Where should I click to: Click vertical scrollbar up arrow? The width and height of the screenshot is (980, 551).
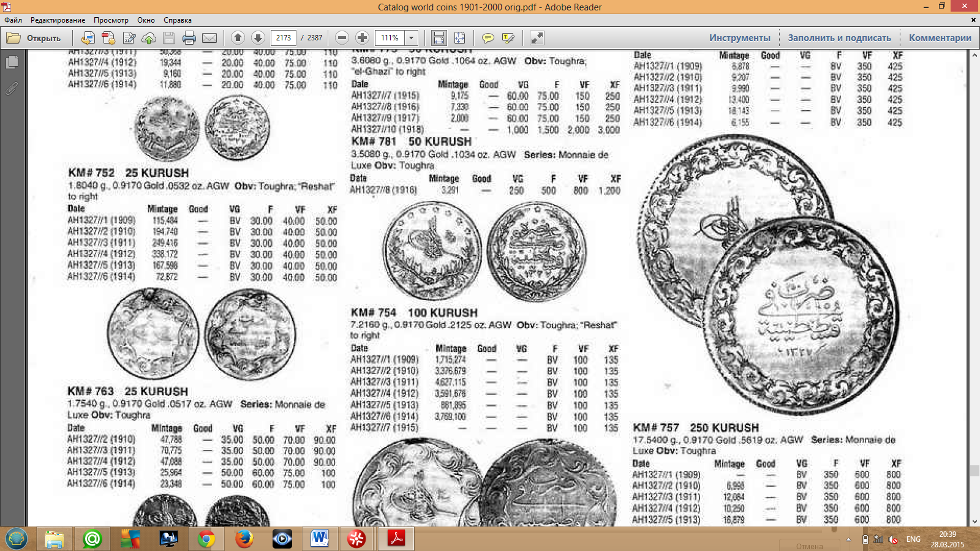974,55
